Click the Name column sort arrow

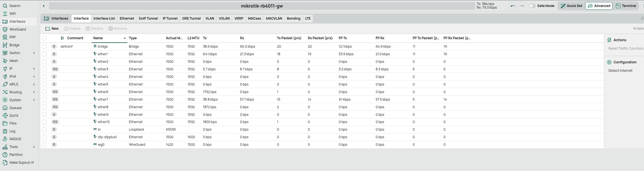click(x=124, y=38)
